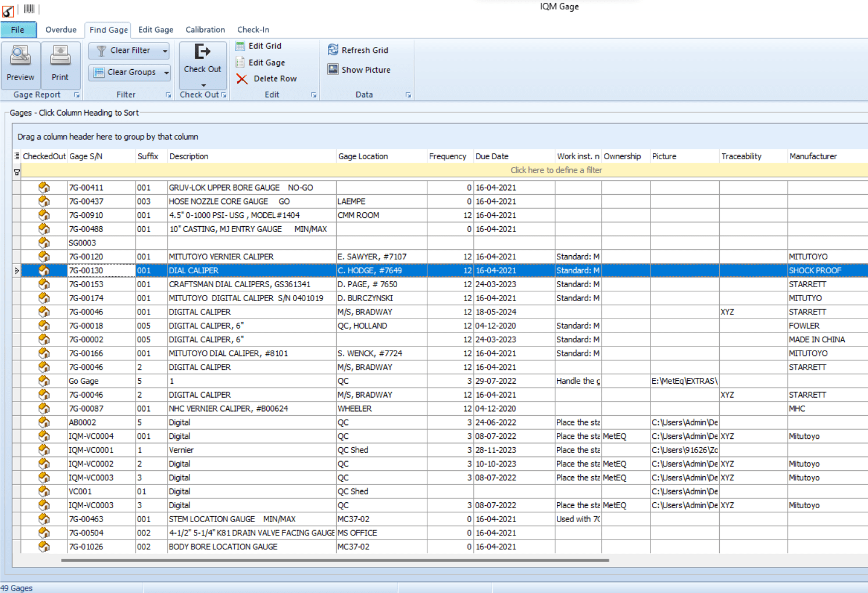Click the Edit Grid icon
868x593 pixels.
tap(240, 46)
